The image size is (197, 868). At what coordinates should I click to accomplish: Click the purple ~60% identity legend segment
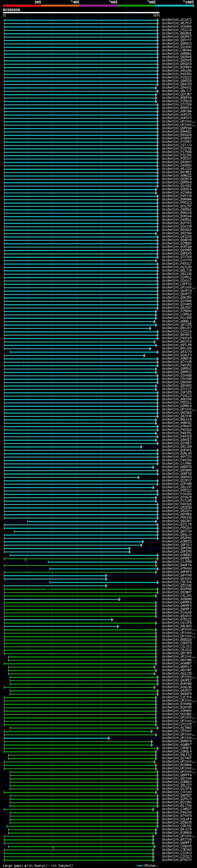pyautogui.click(x=99, y=6)
